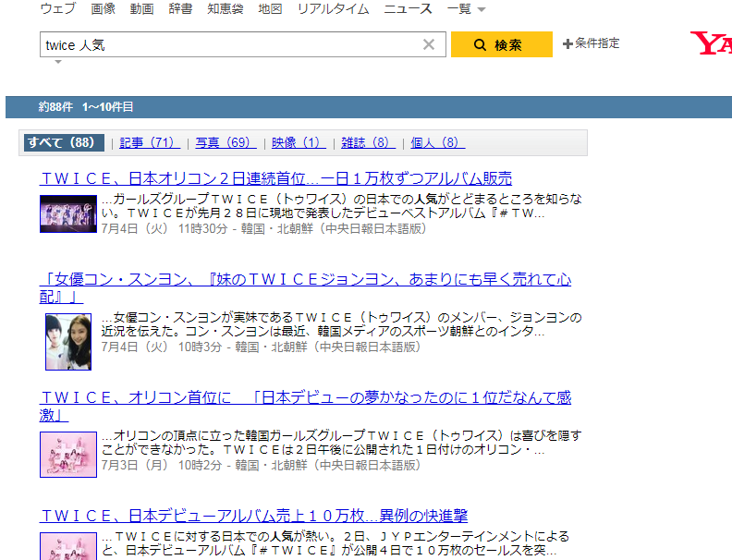This screenshot has height=560, width=732.
Task: Open the 女優コン・スンヨン article link
Action: click(x=305, y=279)
